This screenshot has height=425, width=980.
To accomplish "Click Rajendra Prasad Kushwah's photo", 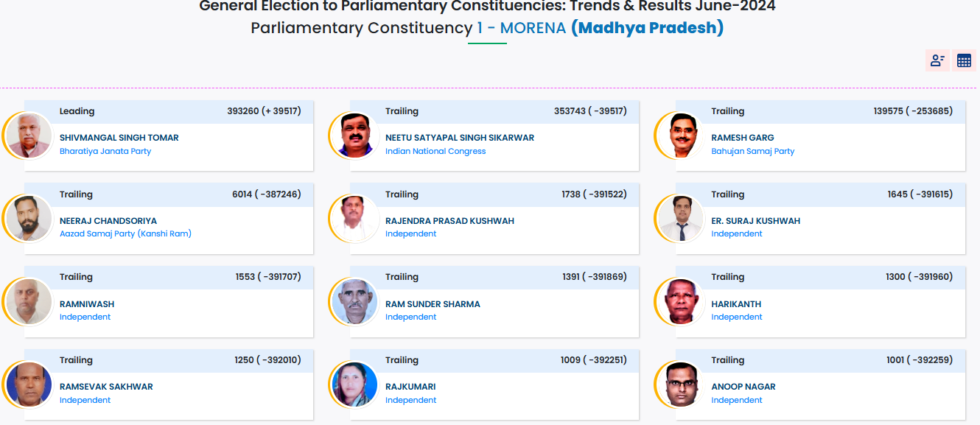I will click(x=355, y=219).
